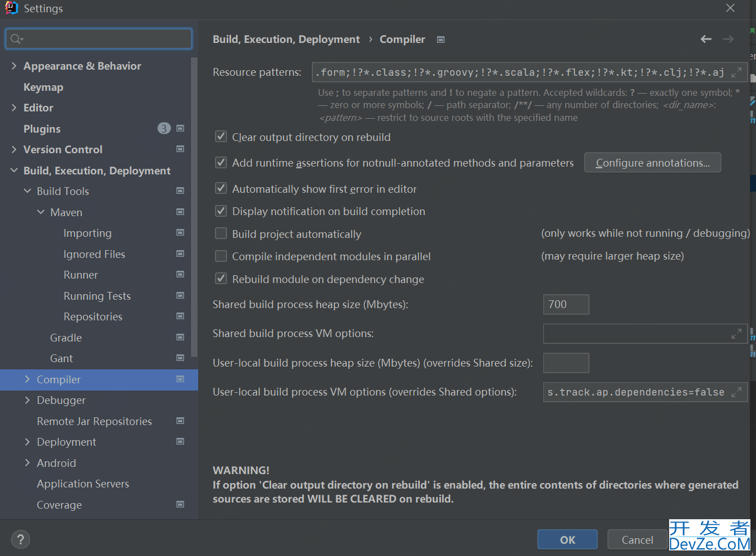The height and width of the screenshot is (556, 756).
Task: Select Application Servers settings
Action: pyautogui.click(x=83, y=484)
